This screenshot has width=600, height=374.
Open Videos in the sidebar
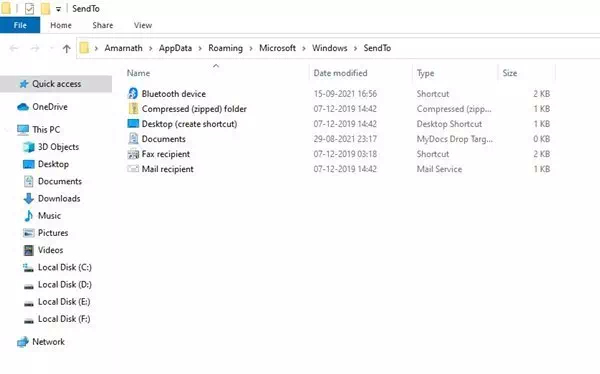[50, 250]
